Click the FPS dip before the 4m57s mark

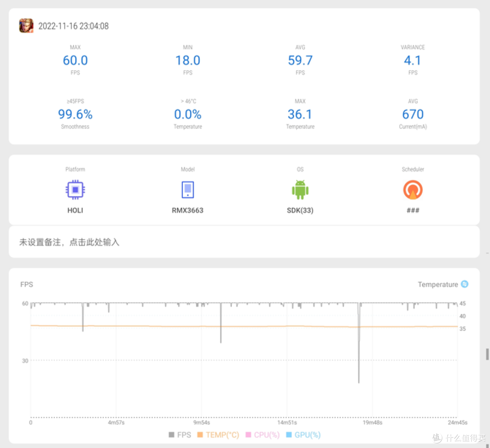click(x=83, y=317)
